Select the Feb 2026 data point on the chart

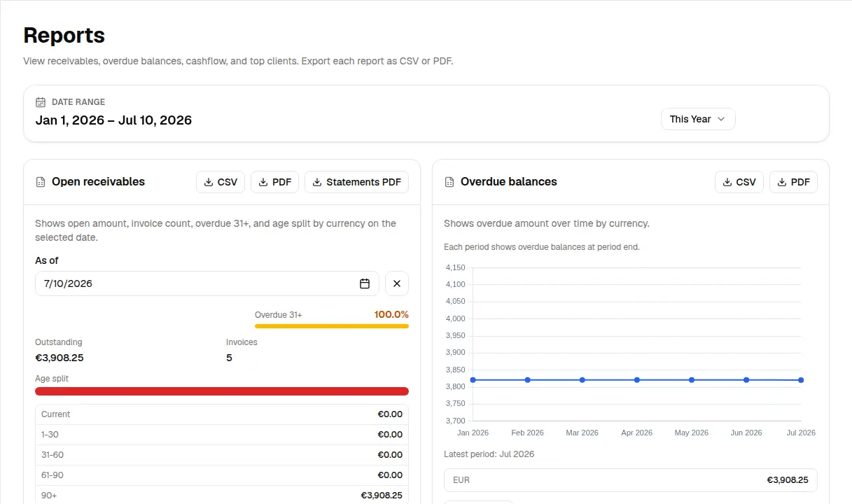point(528,380)
